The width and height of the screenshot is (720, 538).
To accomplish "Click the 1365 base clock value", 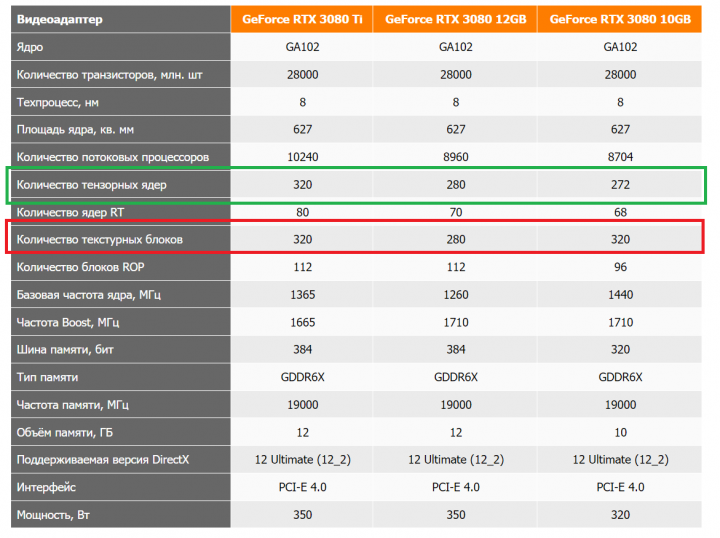I will click(303, 295).
